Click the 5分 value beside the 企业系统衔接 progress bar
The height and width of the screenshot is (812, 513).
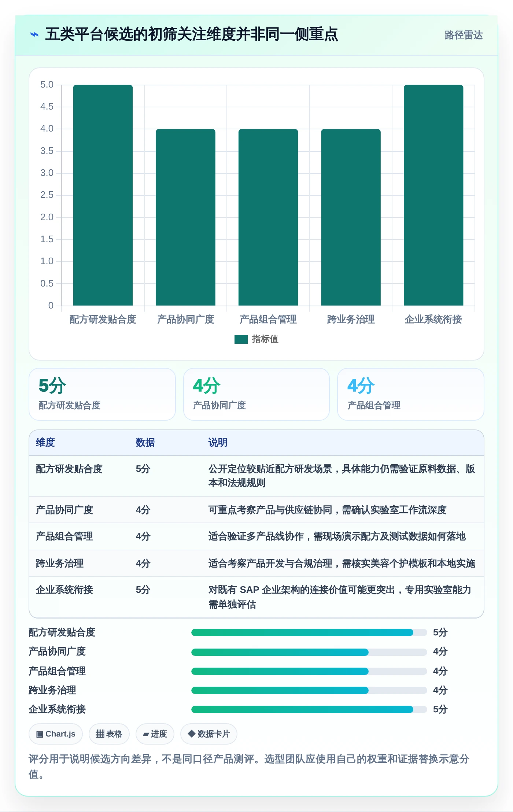click(x=440, y=709)
